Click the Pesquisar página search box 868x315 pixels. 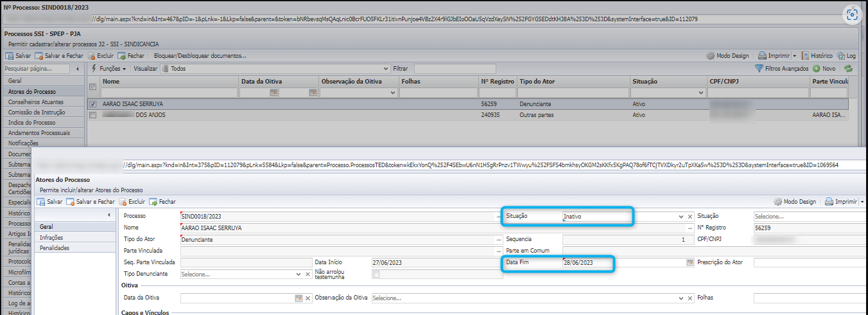point(37,69)
